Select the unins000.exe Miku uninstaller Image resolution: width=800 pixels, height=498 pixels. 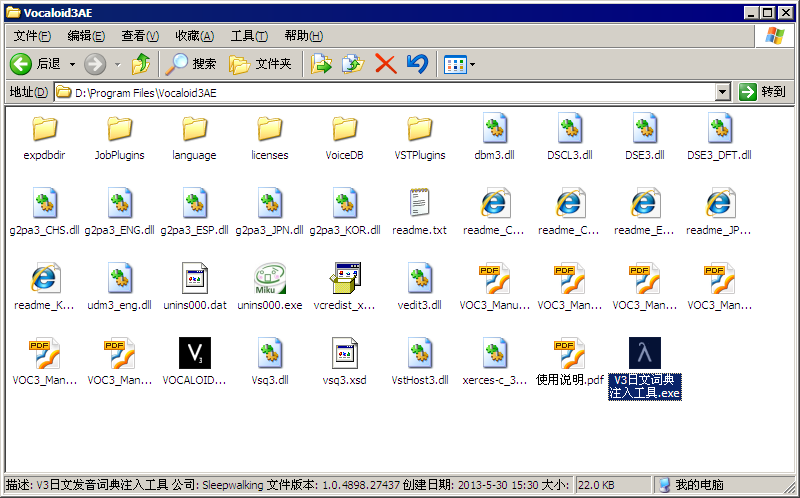pyautogui.click(x=269, y=287)
